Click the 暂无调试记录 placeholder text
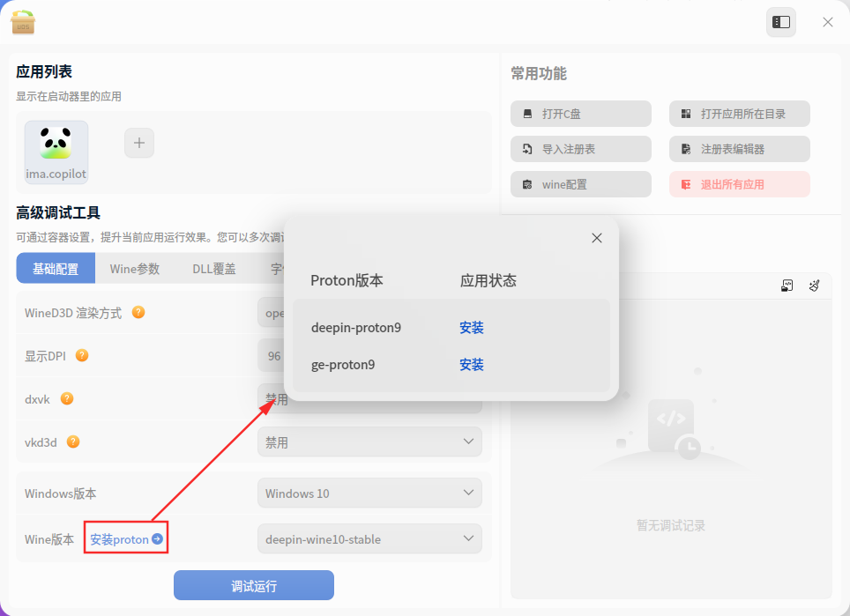This screenshot has width=850, height=616. tap(671, 525)
